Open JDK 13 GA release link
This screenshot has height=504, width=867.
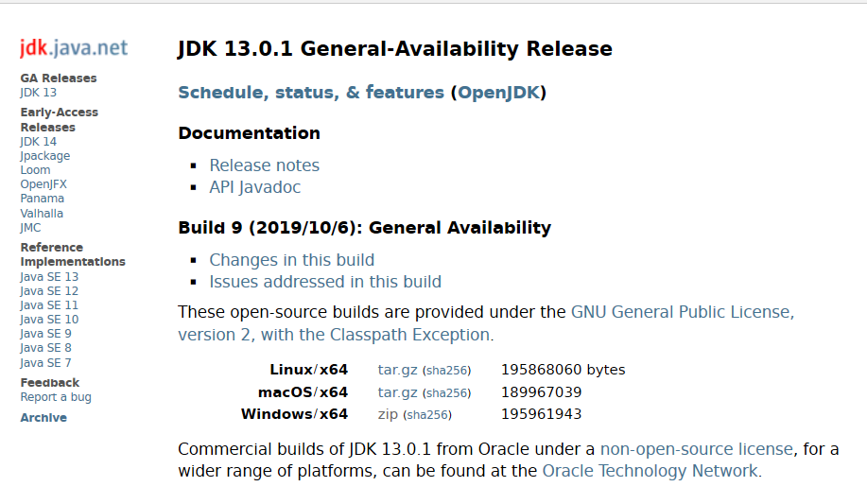(x=38, y=93)
